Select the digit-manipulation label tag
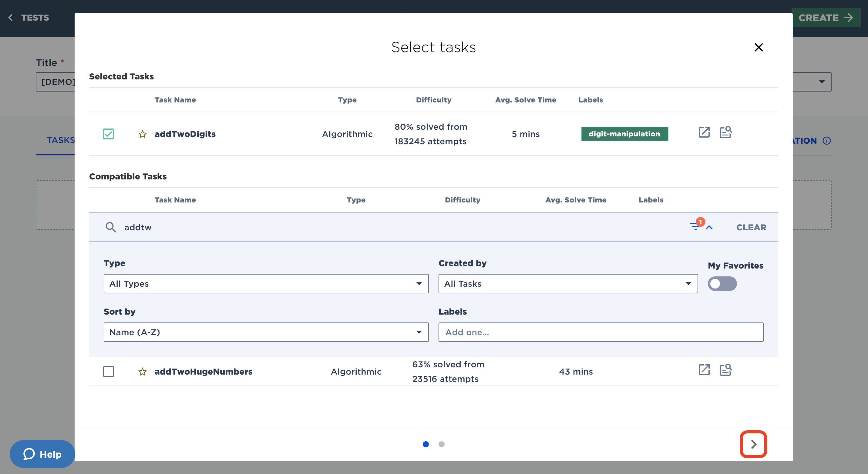 [624, 134]
